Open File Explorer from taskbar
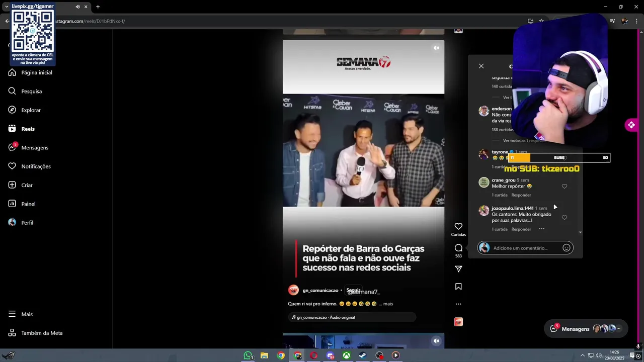This screenshot has height=362, width=644. pyautogui.click(x=264, y=355)
